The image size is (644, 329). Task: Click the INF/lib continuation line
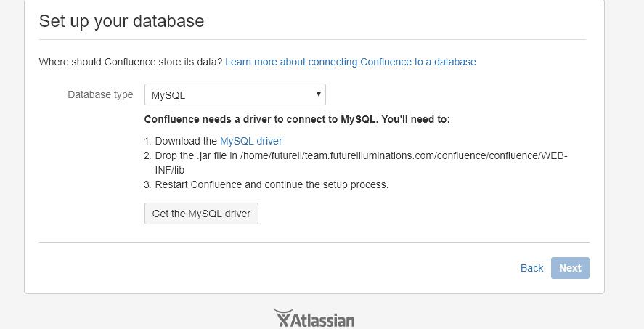170,170
